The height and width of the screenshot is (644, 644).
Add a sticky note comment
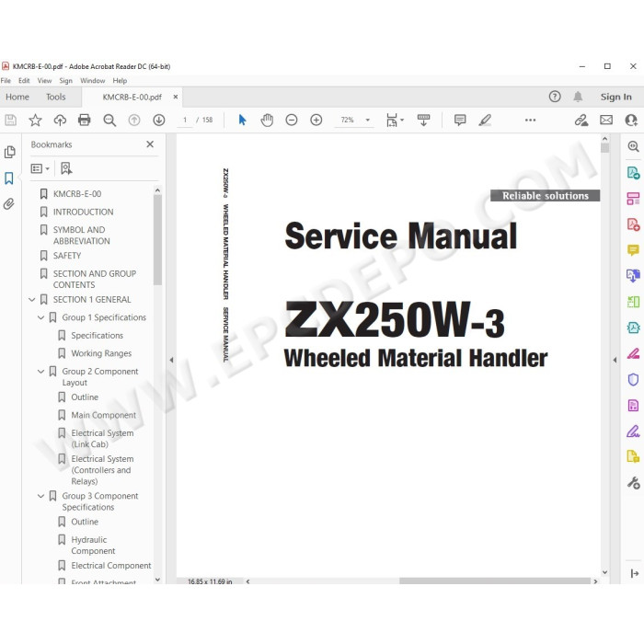tap(460, 120)
